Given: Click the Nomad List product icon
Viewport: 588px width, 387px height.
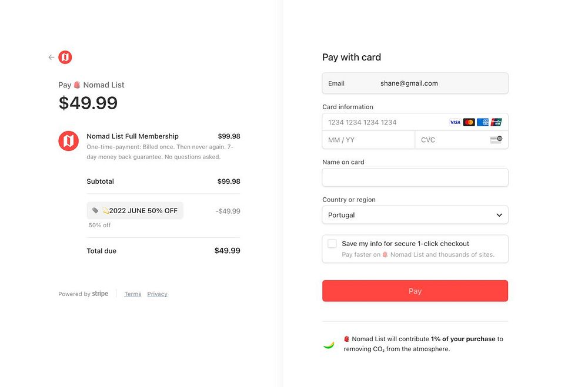Looking at the screenshot, I should (68, 141).
